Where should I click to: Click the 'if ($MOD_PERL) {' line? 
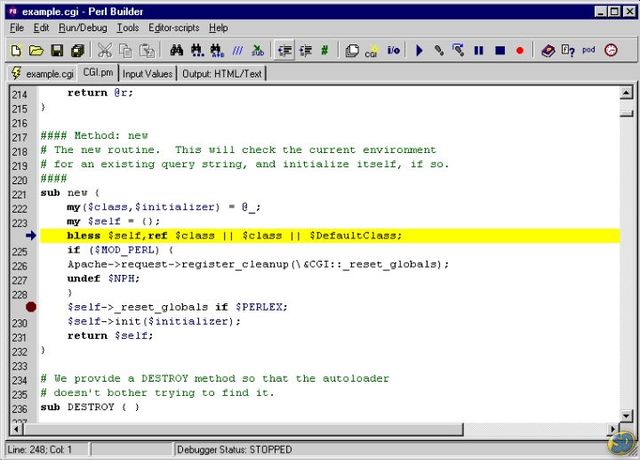[x=120, y=250]
